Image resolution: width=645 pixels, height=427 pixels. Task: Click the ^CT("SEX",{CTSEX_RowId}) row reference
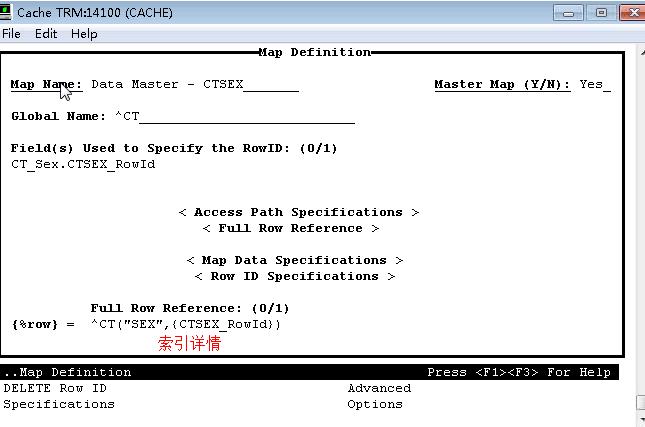coord(186,325)
